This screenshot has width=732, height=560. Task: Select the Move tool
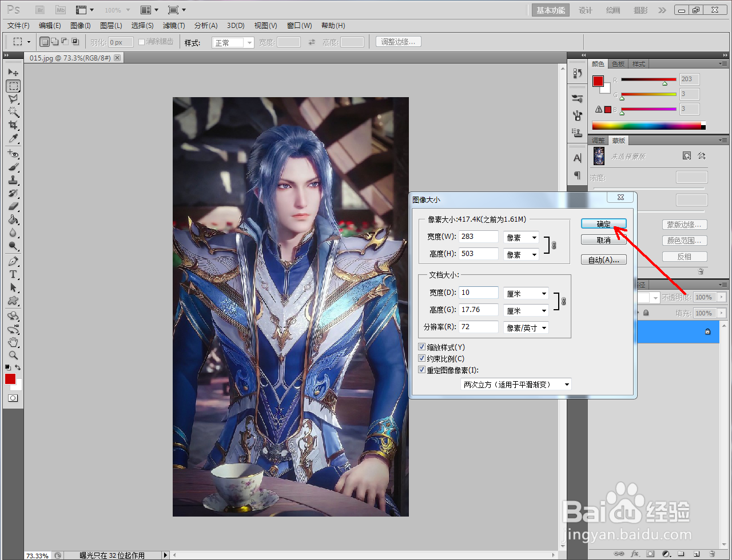[x=13, y=73]
